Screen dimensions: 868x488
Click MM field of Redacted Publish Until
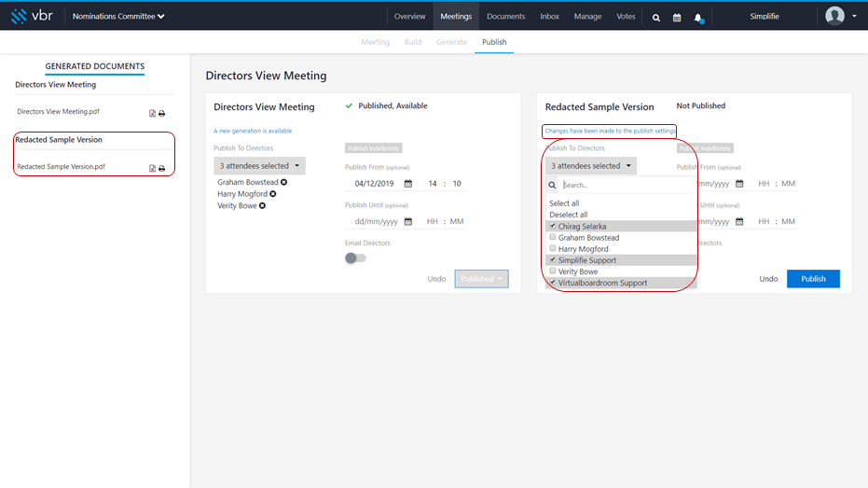click(789, 221)
